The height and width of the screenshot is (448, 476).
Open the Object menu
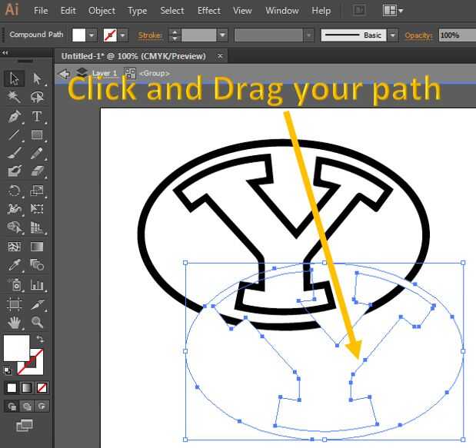pos(102,11)
